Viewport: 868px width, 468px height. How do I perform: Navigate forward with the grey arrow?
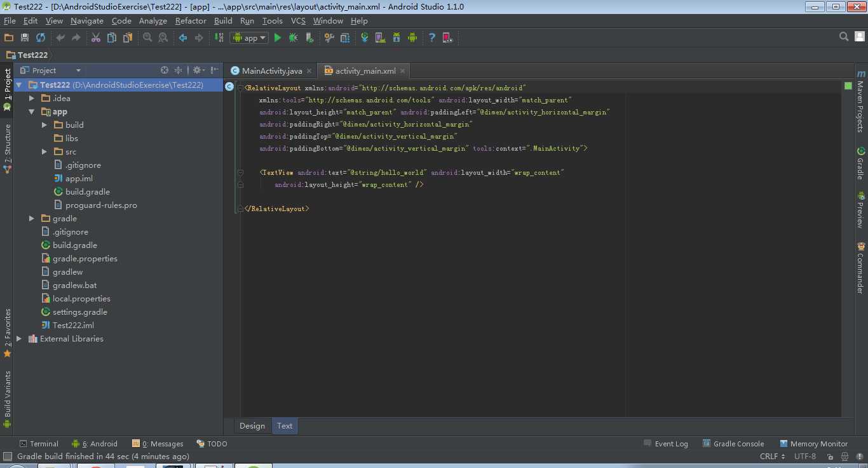click(199, 38)
